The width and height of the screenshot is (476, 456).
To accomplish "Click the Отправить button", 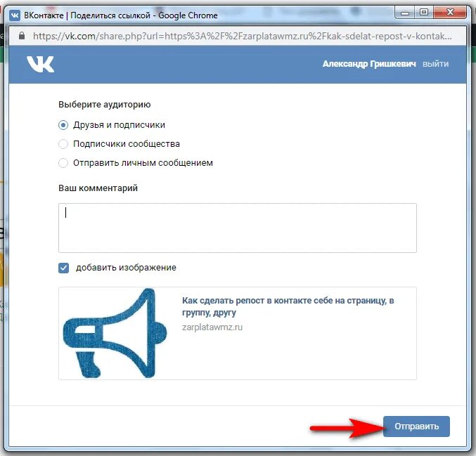I will (x=416, y=426).
